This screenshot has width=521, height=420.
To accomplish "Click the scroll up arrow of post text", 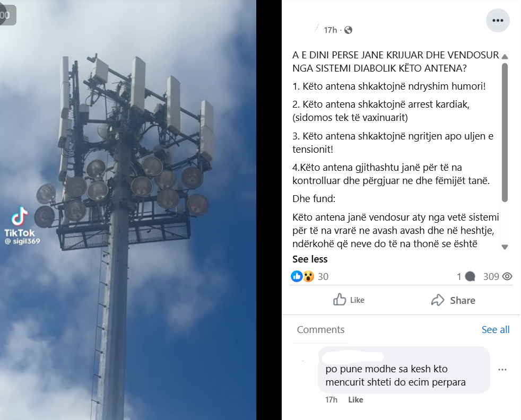I will point(505,57).
